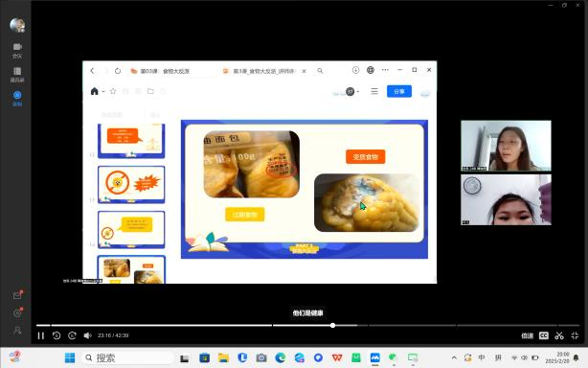Skip forward using the forward icon

(72, 335)
